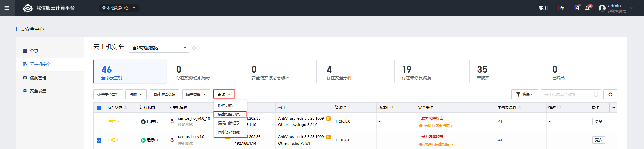Click the search magnifier icon
This screenshot has height=149, width=644.
tap(596, 95)
